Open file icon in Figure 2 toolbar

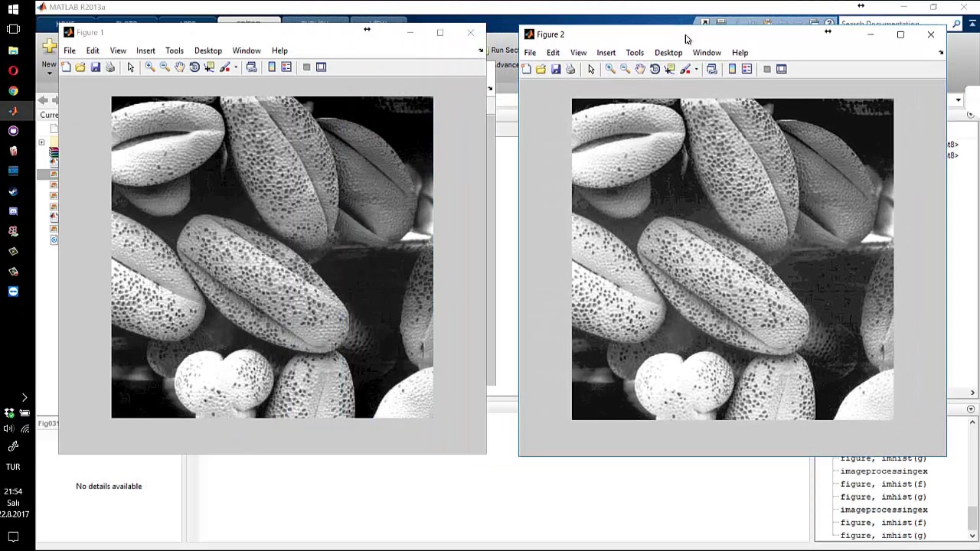541,69
